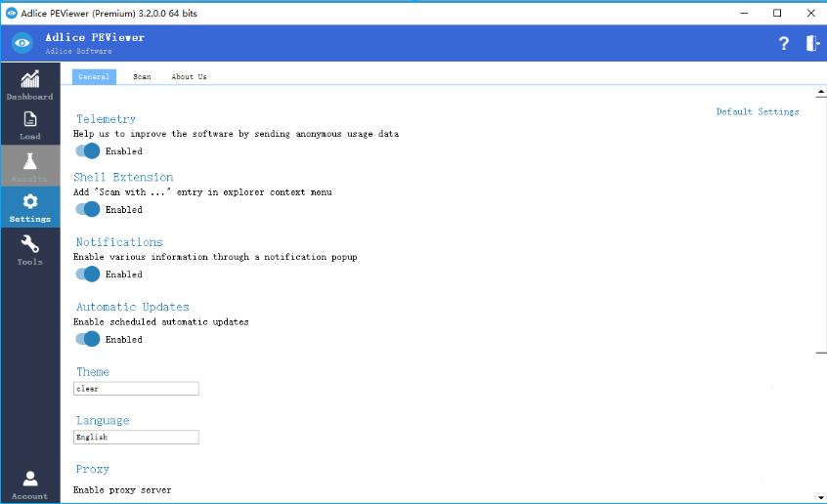Click the Automatic Updates heading
Screen dimensions: 827x504
(x=132, y=307)
